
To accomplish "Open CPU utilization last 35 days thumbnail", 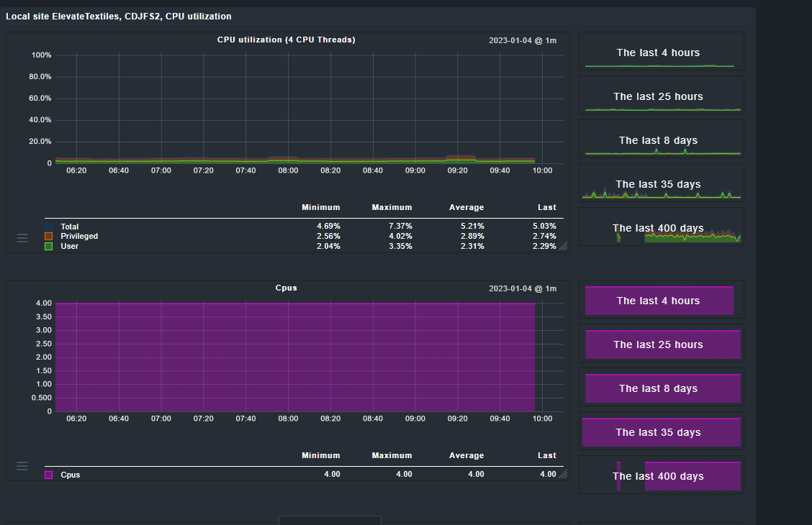I will (x=662, y=183).
